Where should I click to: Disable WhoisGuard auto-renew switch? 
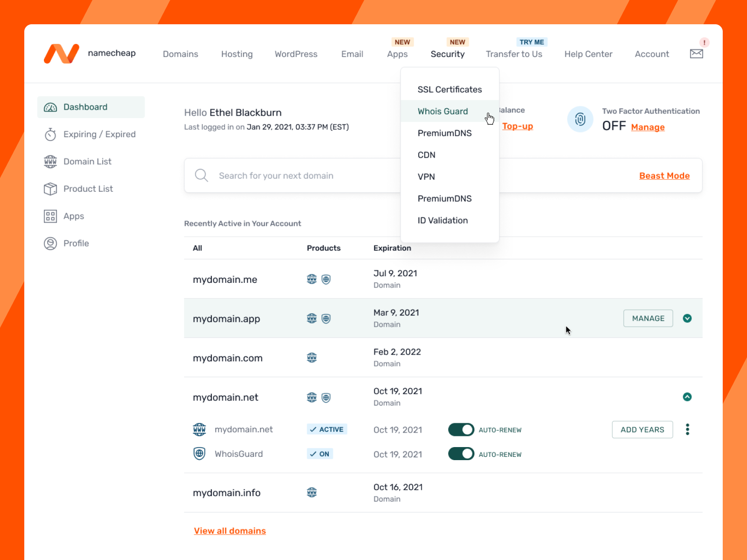tap(461, 454)
